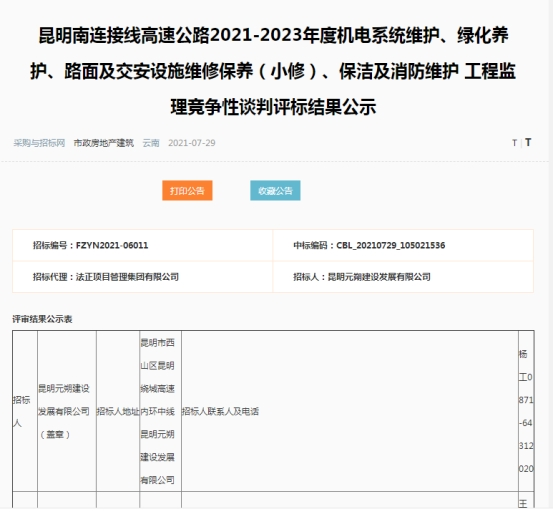Click the 评审结果公示表 section heading
Viewport: 554px width, 512px height.
tap(42, 319)
